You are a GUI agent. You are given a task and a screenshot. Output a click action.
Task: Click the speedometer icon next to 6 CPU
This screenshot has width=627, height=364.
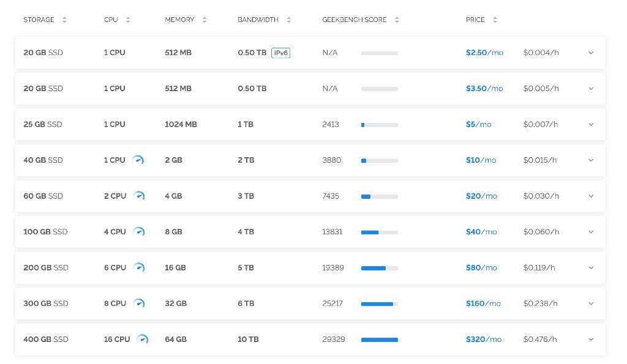[x=140, y=268]
